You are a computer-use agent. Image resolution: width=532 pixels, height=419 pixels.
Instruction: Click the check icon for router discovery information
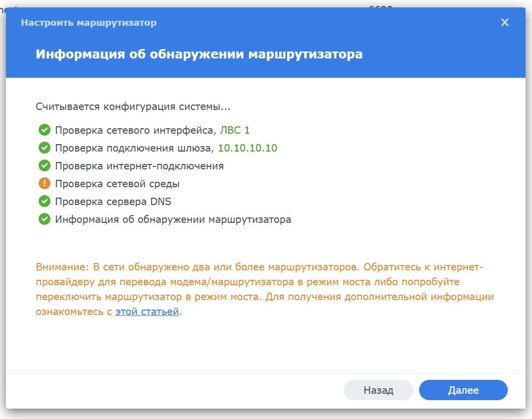coord(45,219)
